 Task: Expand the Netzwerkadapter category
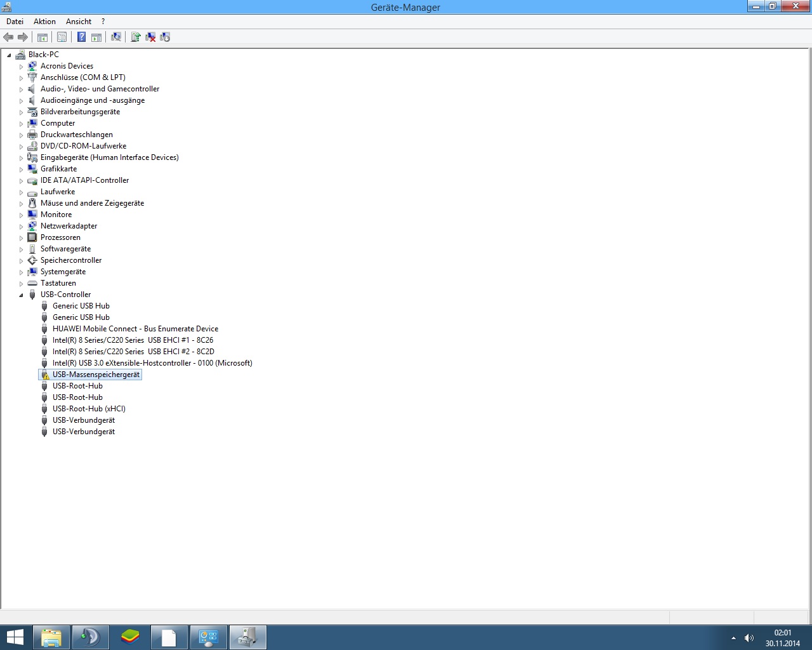tap(21, 227)
